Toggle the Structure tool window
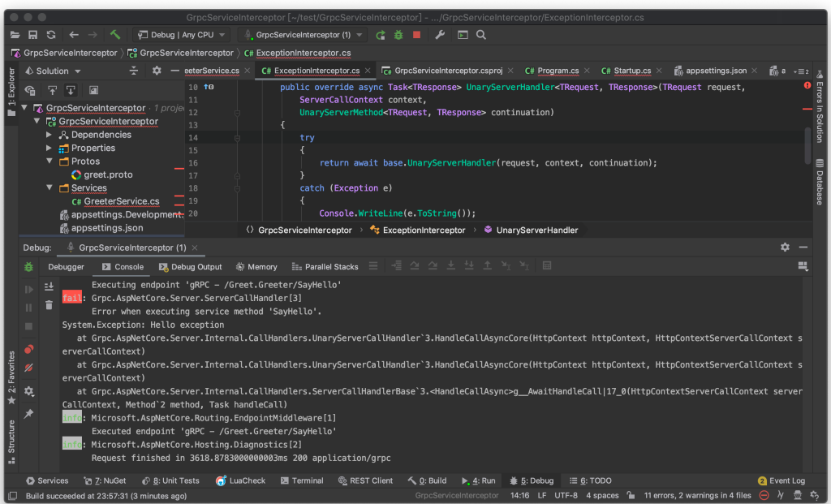Image resolution: width=831 pixels, height=504 pixels. pyautogui.click(x=11, y=442)
